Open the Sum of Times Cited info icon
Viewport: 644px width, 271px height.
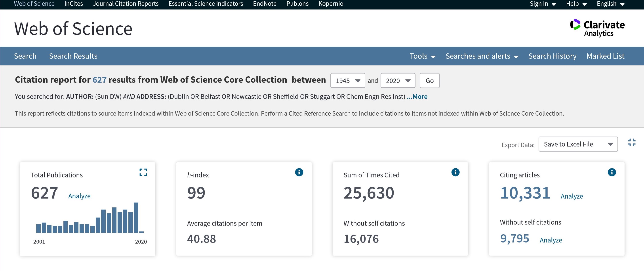click(455, 172)
